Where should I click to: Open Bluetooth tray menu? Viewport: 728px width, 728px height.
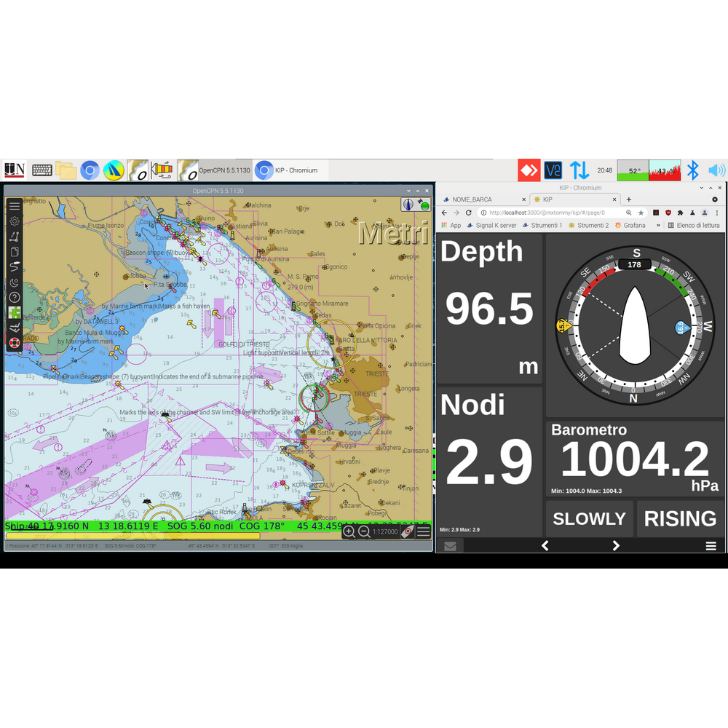tap(693, 170)
